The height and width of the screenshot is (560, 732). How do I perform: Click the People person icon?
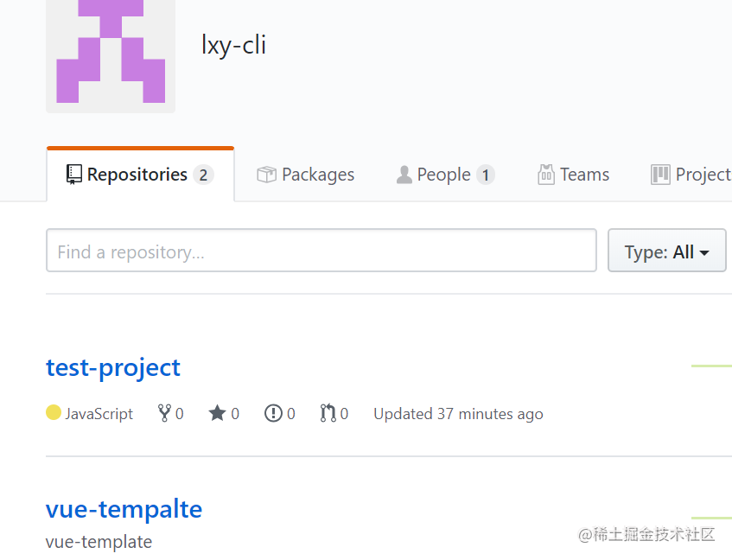pos(404,175)
